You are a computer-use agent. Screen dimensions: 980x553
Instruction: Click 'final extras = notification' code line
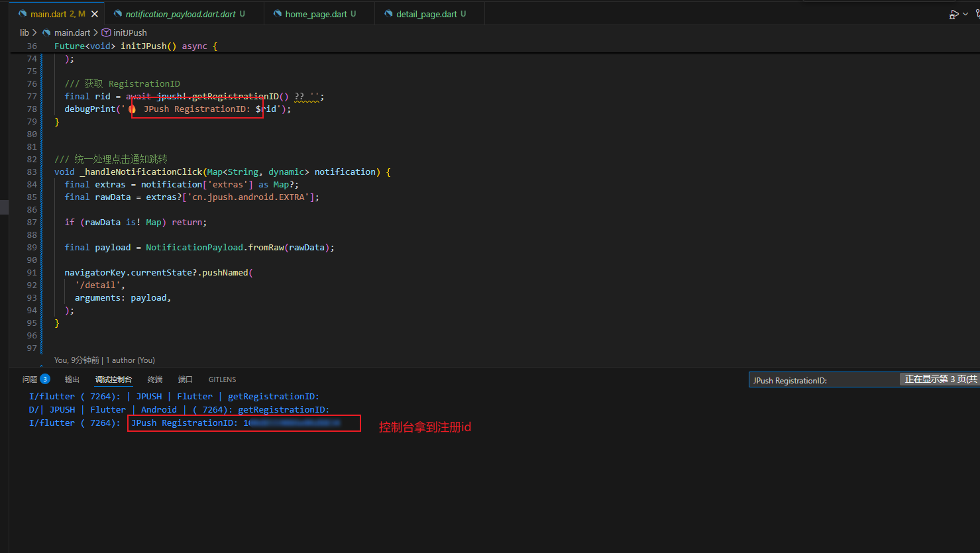click(182, 184)
